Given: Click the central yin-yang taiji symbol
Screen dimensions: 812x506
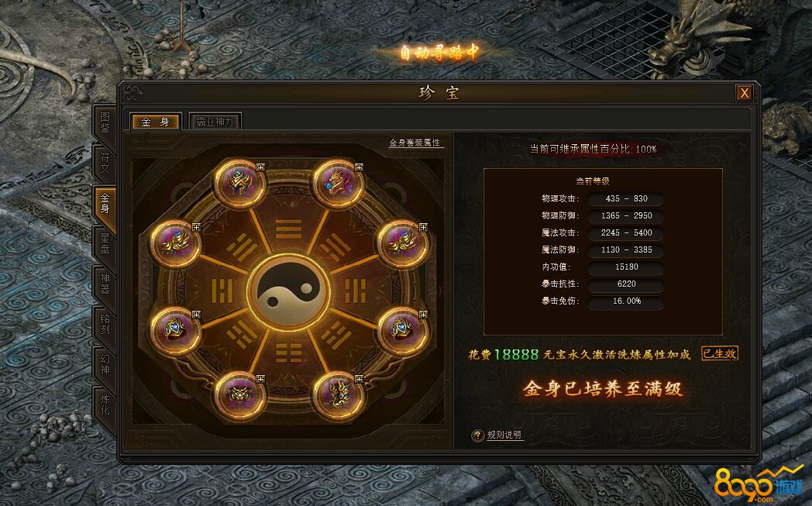Looking at the screenshot, I should (288, 291).
